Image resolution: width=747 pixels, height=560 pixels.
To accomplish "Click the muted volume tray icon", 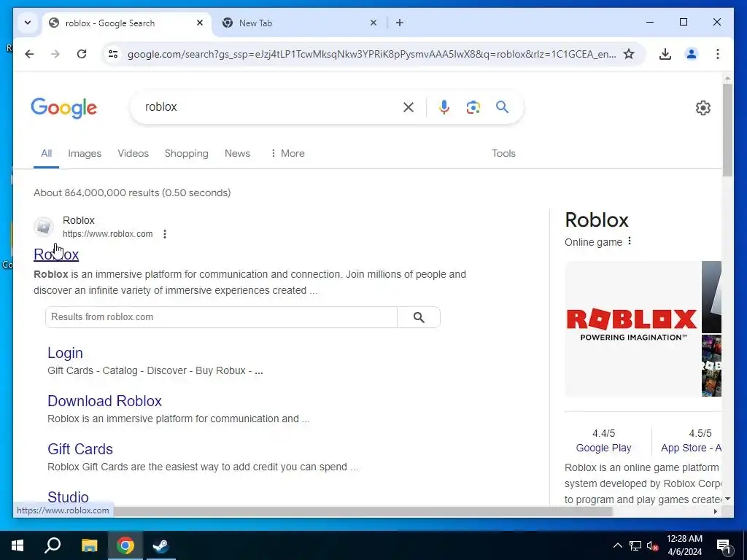I will [653, 545].
